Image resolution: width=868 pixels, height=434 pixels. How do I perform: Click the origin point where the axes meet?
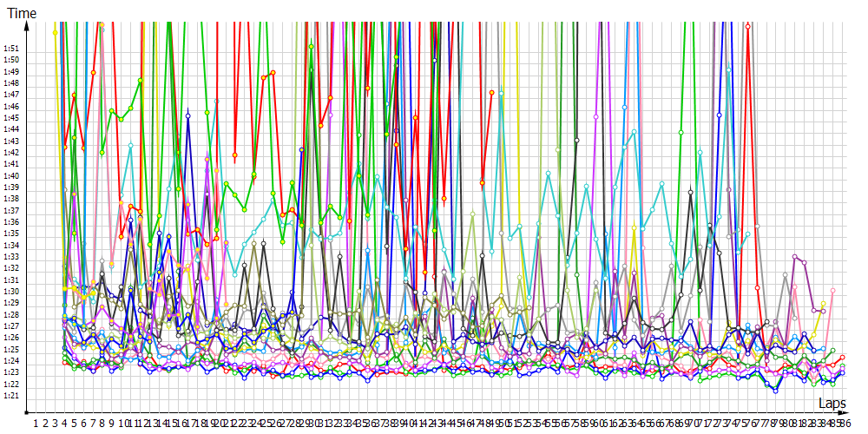click(27, 412)
